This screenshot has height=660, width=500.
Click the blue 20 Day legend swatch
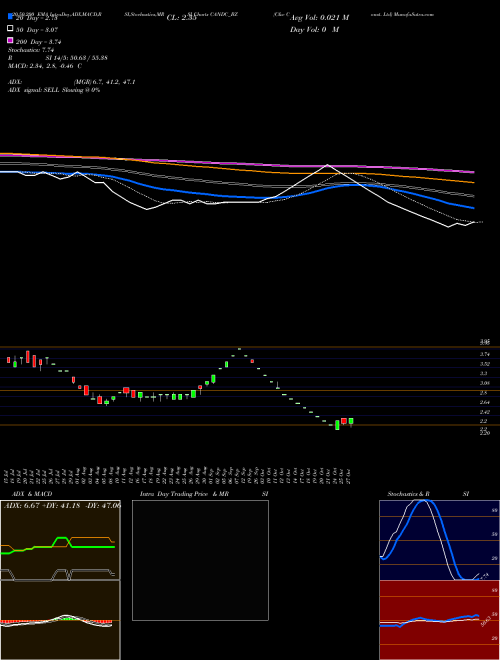[10, 16]
